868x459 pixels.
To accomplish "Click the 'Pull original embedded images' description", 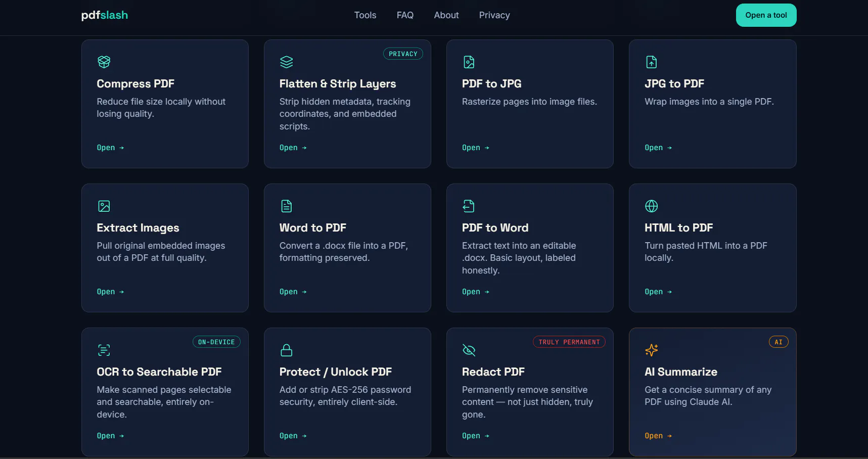I will point(161,252).
